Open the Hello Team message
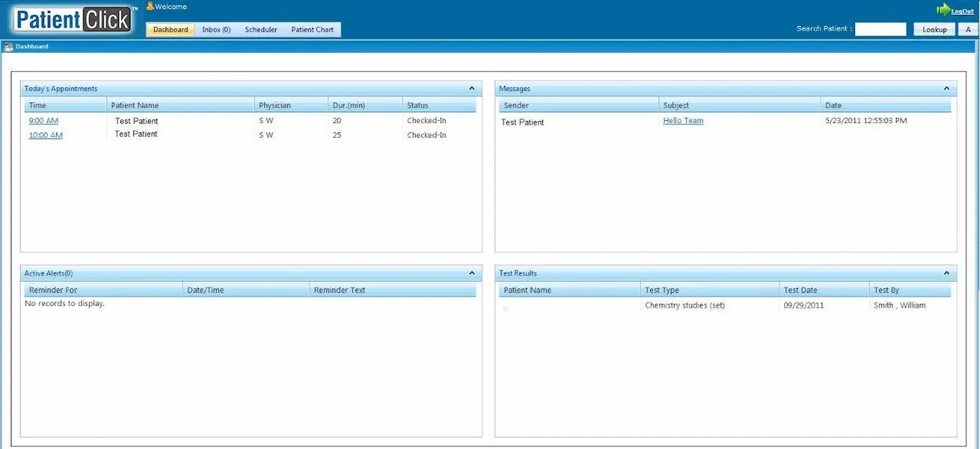Image resolution: width=980 pixels, height=449 pixels. point(683,120)
